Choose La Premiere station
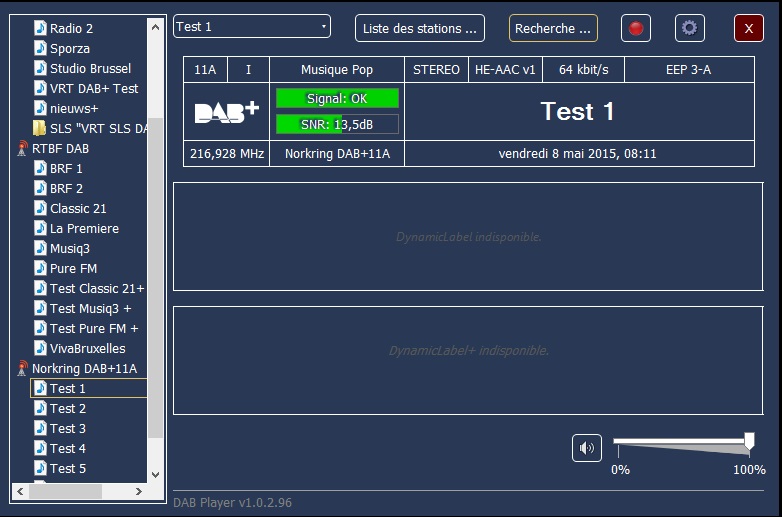 click(84, 228)
